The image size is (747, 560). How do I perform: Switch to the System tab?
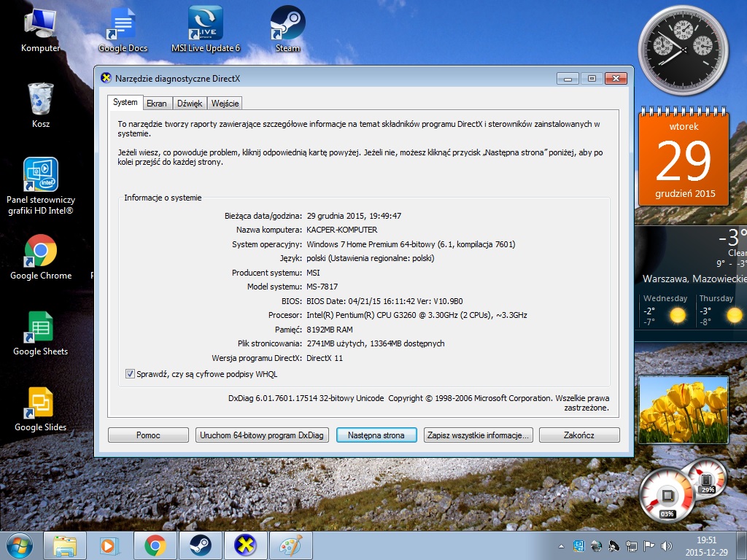(x=125, y=102)
